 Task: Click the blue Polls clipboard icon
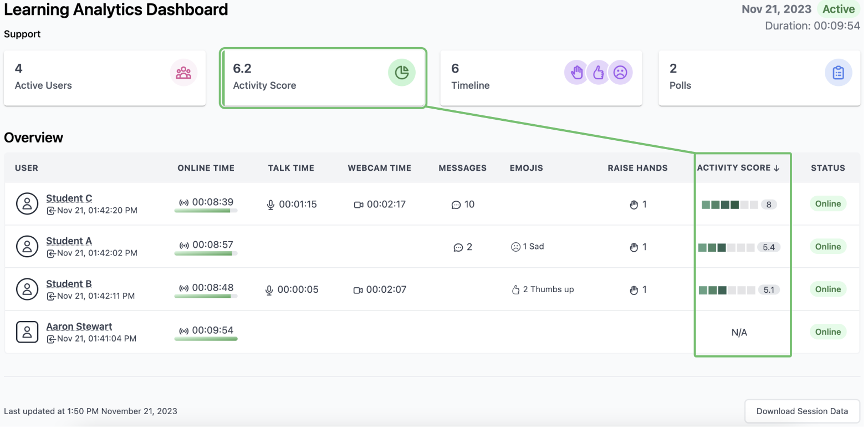[839, 73]
